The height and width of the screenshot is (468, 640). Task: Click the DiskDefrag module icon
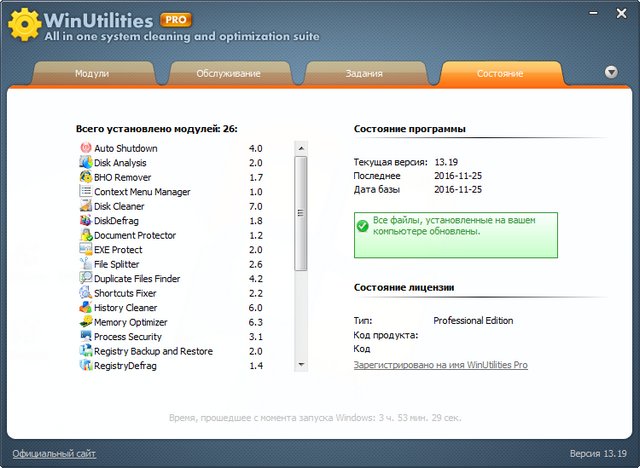85,220
